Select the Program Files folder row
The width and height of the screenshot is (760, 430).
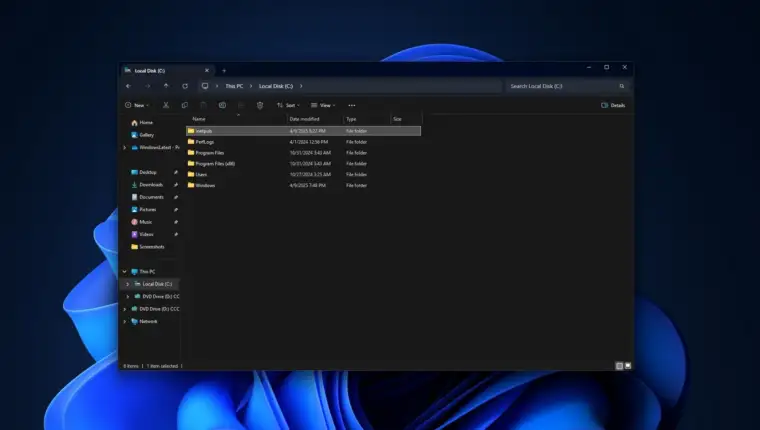coord(303,153)
